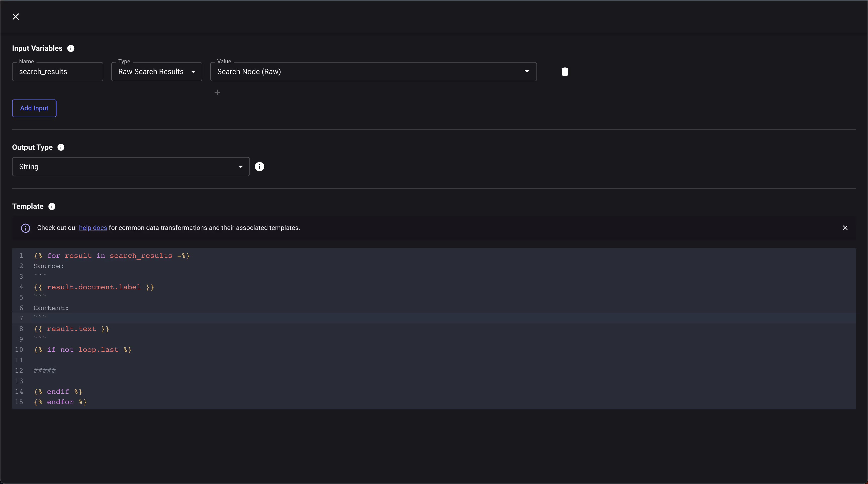Click the Input Variables info icon
This screenshot has width=868, height=484.
(x=71, y=49)
